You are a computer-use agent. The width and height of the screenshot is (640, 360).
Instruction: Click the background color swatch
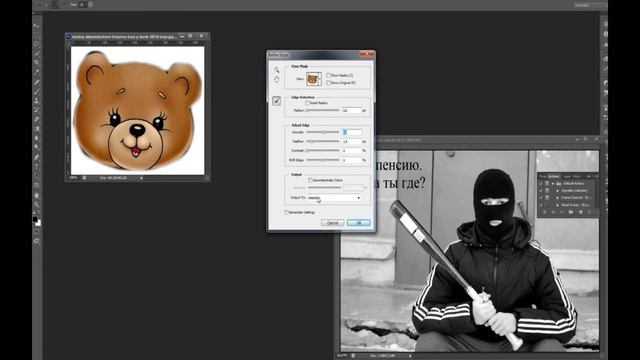tap(38, 223)
